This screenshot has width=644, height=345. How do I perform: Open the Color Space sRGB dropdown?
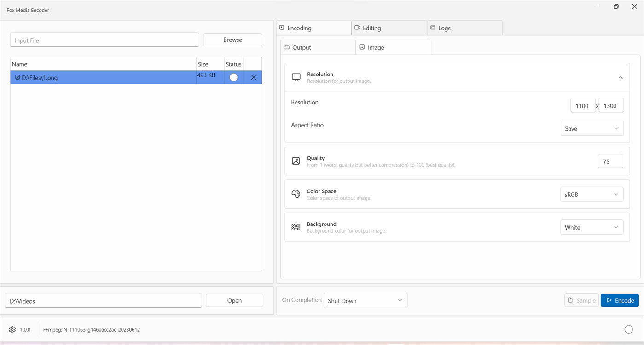click(592, 194)
